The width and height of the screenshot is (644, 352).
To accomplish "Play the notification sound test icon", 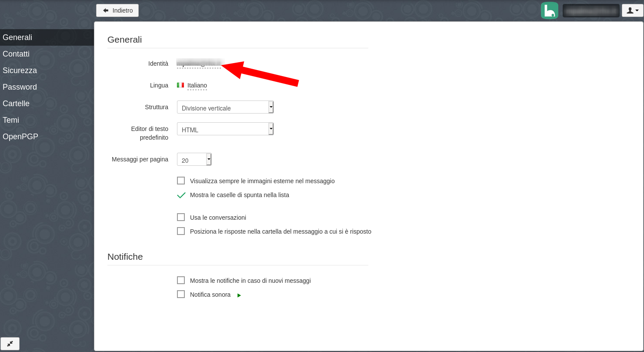I will tap(239, 295).
